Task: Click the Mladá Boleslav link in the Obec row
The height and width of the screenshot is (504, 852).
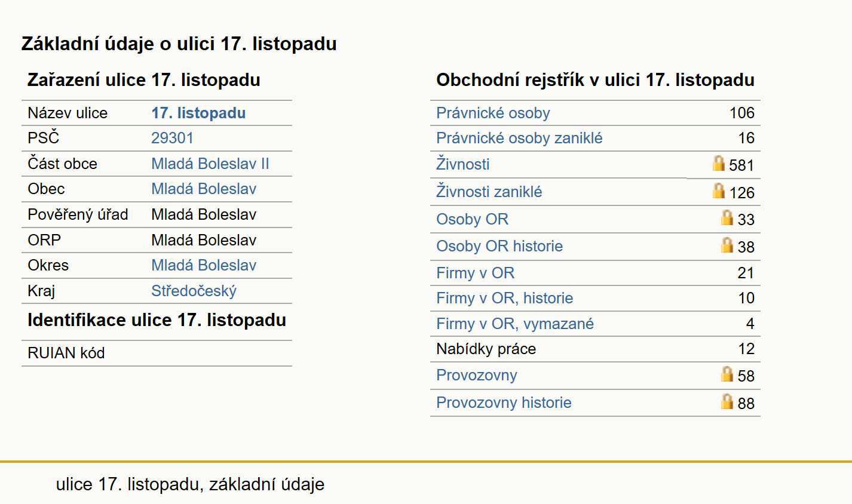Action: click(204, 189)
